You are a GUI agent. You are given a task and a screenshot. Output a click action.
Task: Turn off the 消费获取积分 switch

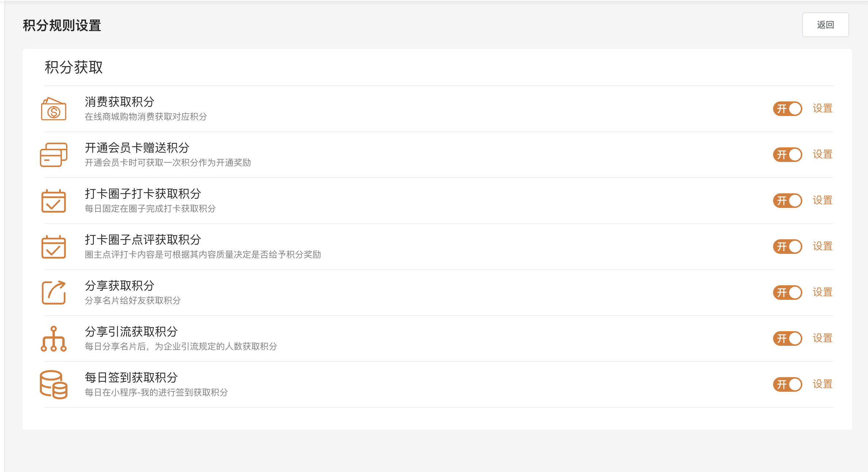coord(787,109)
